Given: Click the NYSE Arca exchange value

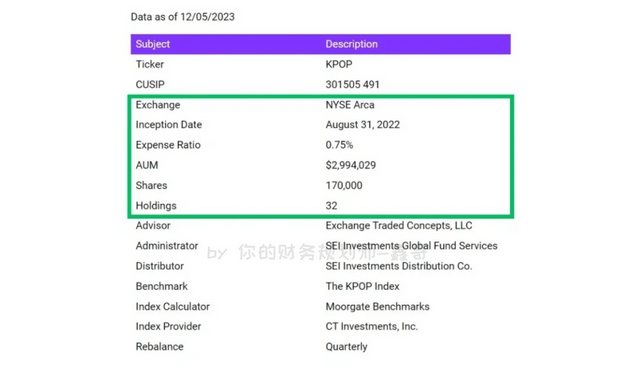Looking at the screenshot, I should pyautogui.click(x=350, y=105).
